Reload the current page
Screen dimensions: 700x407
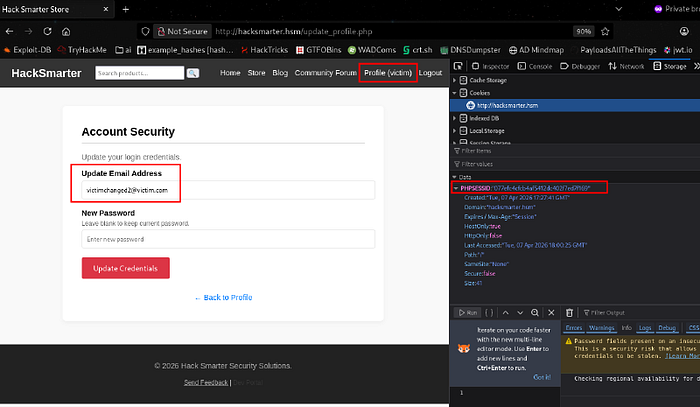[47, 31]
